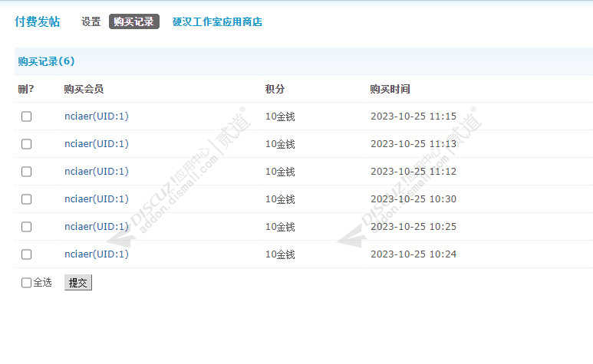
Task: Select the timestamp 2023-10-25 10:24
Action: tap(413, 254)
